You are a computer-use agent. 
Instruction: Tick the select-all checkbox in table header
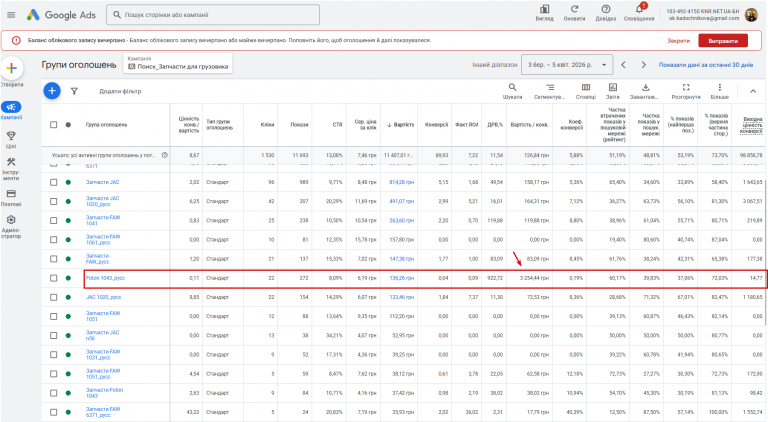54,125
